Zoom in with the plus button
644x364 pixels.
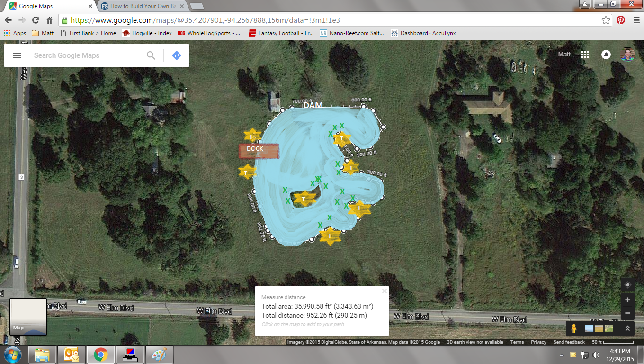[628, 300]
